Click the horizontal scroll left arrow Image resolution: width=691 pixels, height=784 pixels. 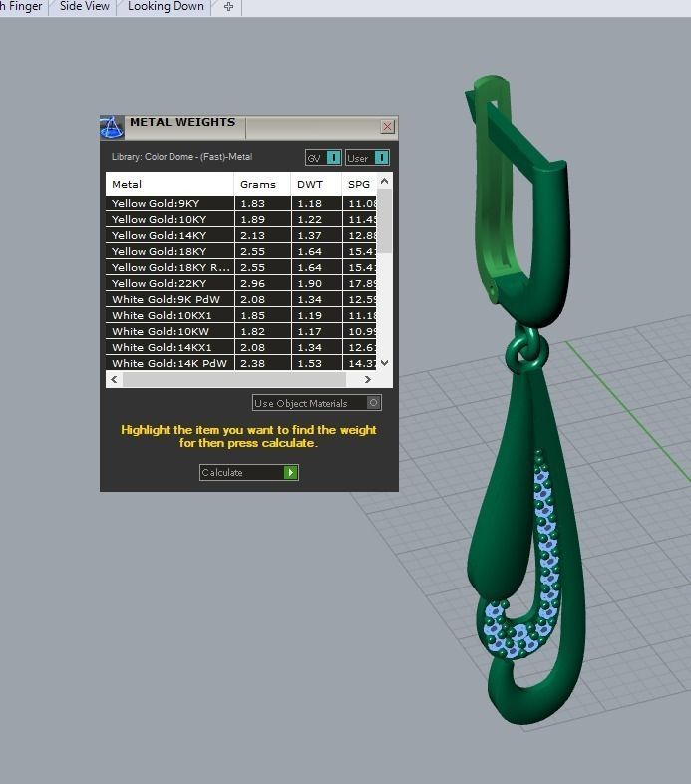pyautogui.click(x=114, y=379)
